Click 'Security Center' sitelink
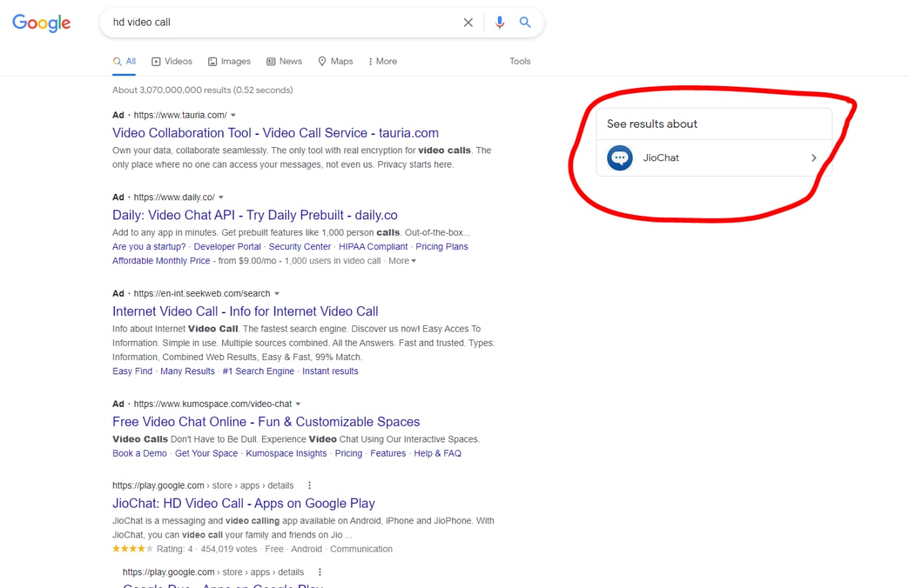Image resolution: width=909 pixels, height=588 pixels. [x=300, y=247]
